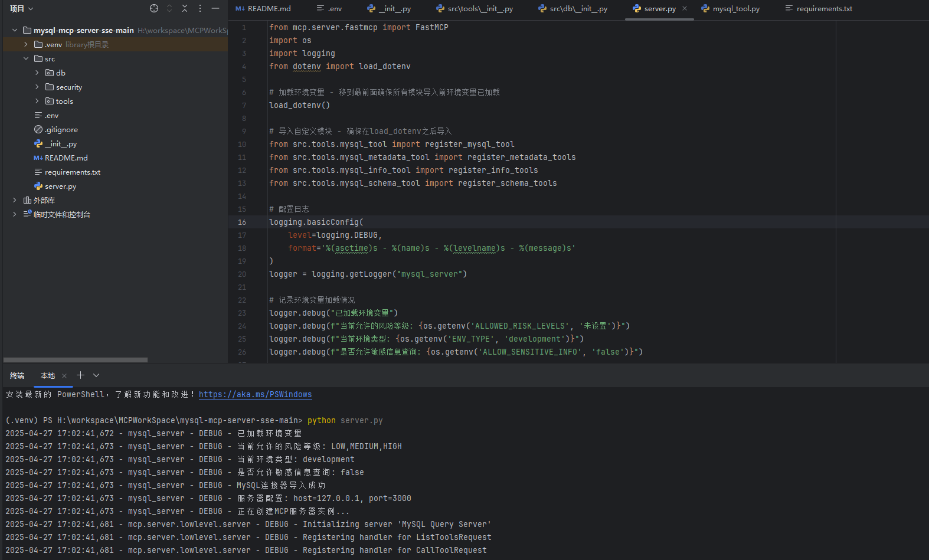Open terminal shell options dropdown arrow
929x560 pixels.
tap(96, 375)
